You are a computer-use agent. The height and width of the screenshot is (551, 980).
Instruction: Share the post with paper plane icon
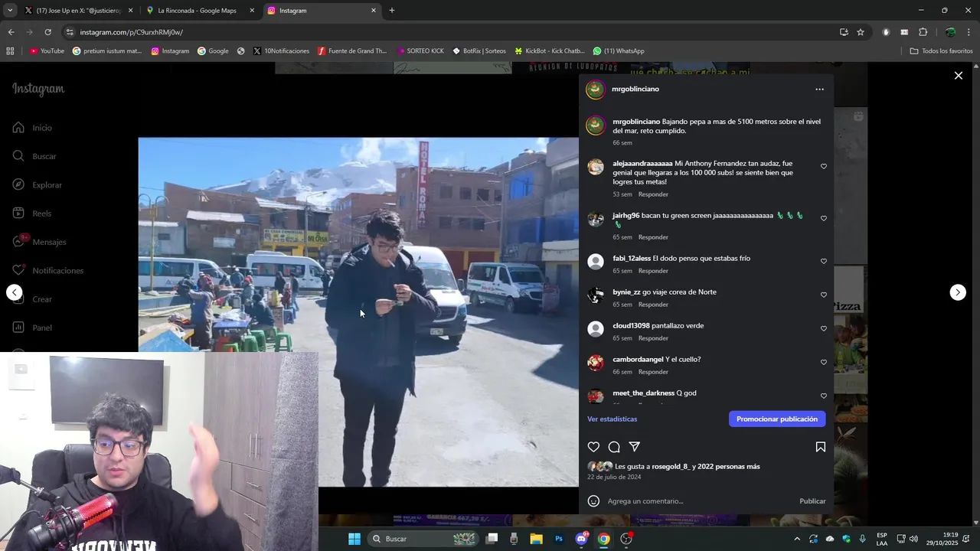[x=635, y=447]
